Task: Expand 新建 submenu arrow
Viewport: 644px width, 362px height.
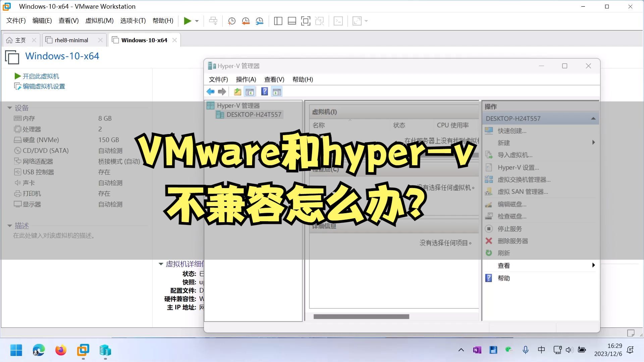Action: (x=593, y=142)
